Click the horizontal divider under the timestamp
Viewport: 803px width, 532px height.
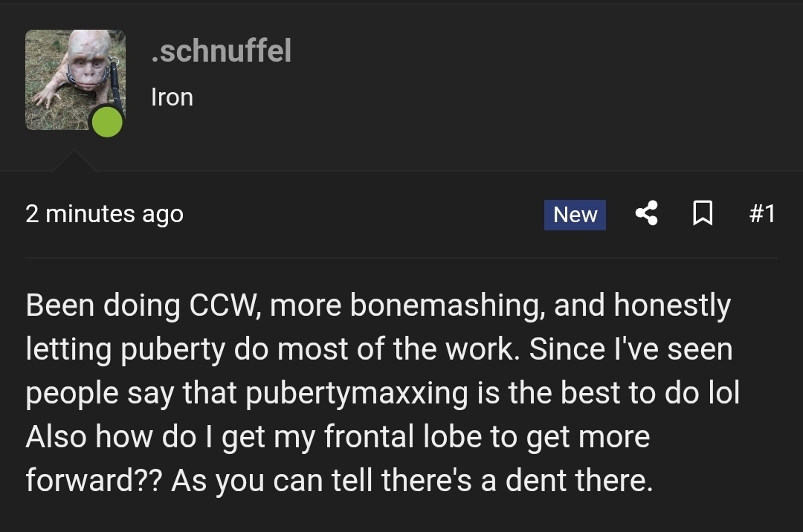pyautogui.click(x=401, y=258)
